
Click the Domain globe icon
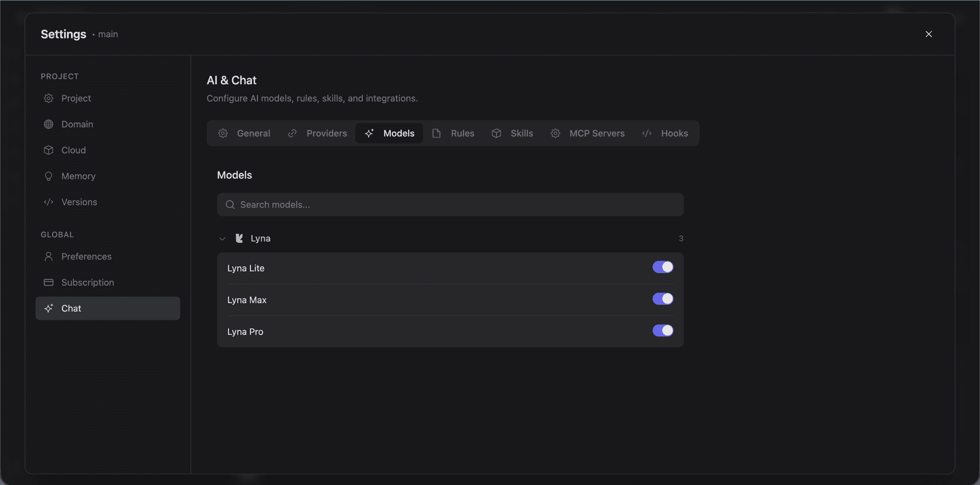tap(49, 125)
